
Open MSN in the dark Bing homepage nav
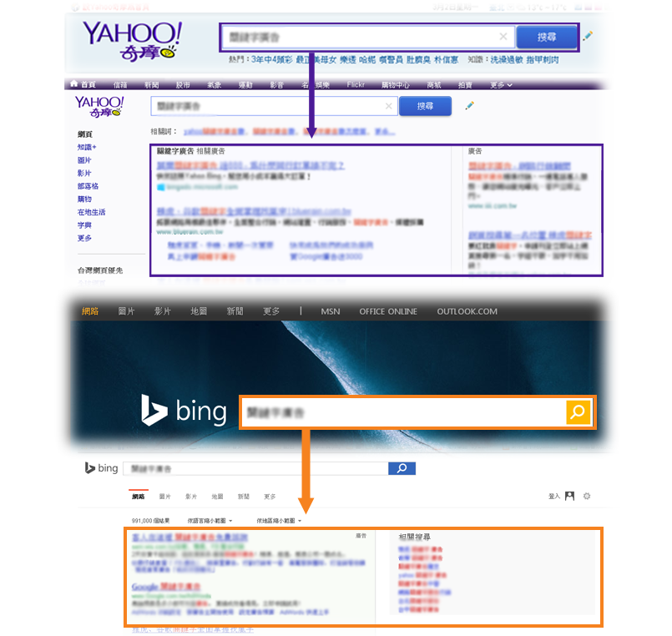331,311
